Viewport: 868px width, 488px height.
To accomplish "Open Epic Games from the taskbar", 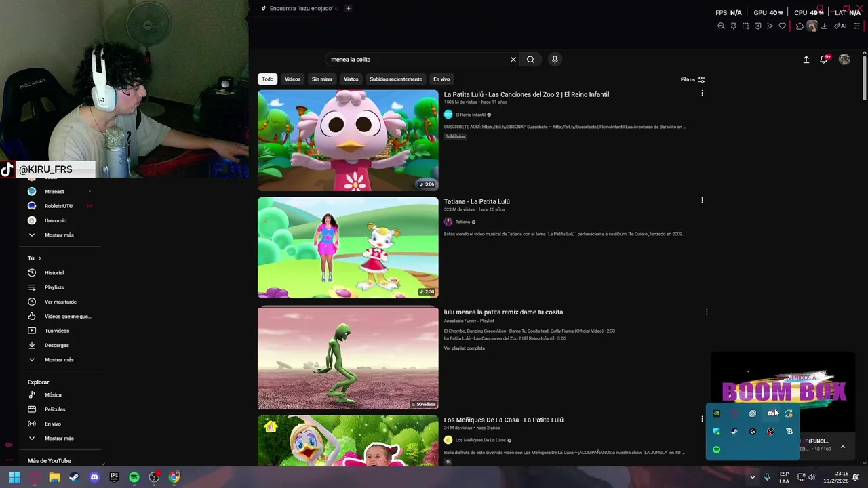I will pyautogui.click(x=114, y=477).
